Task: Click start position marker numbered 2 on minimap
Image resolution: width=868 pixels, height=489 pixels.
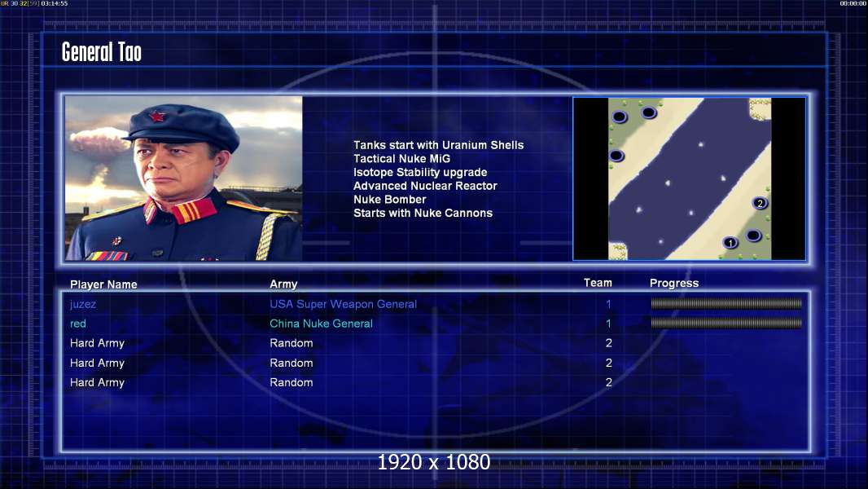Action: [760, 203]
